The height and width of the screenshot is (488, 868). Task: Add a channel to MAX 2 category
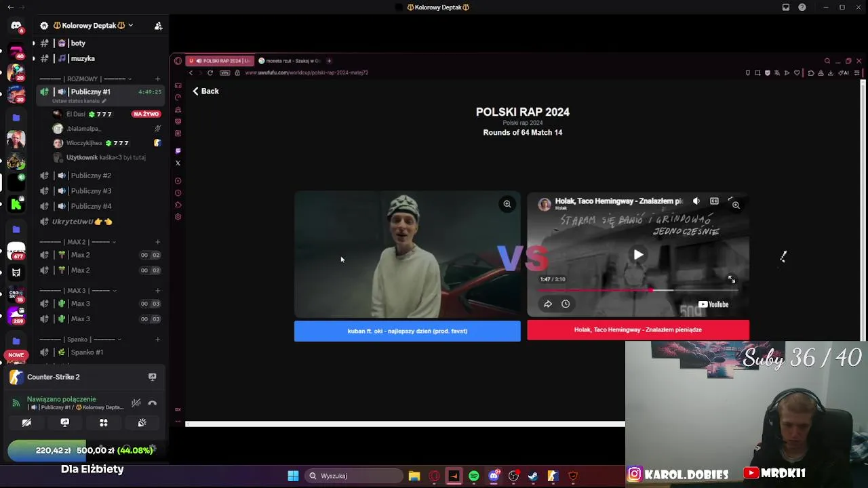click(158, 242)
